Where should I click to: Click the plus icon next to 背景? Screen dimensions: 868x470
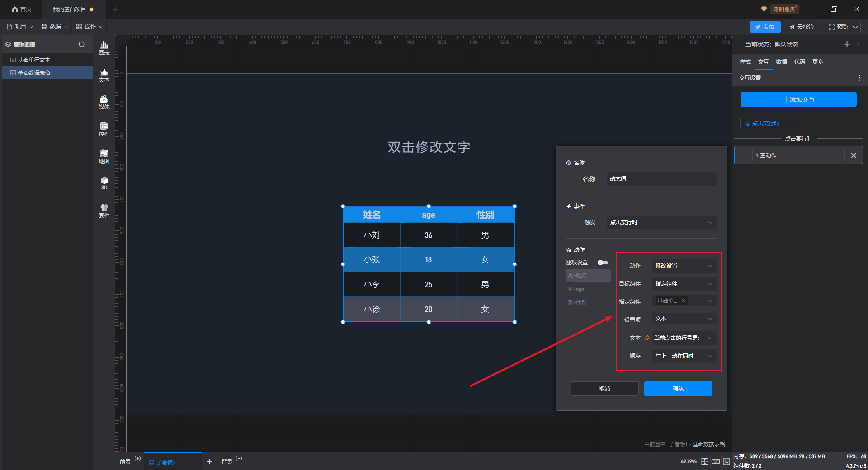click(239, 459)
